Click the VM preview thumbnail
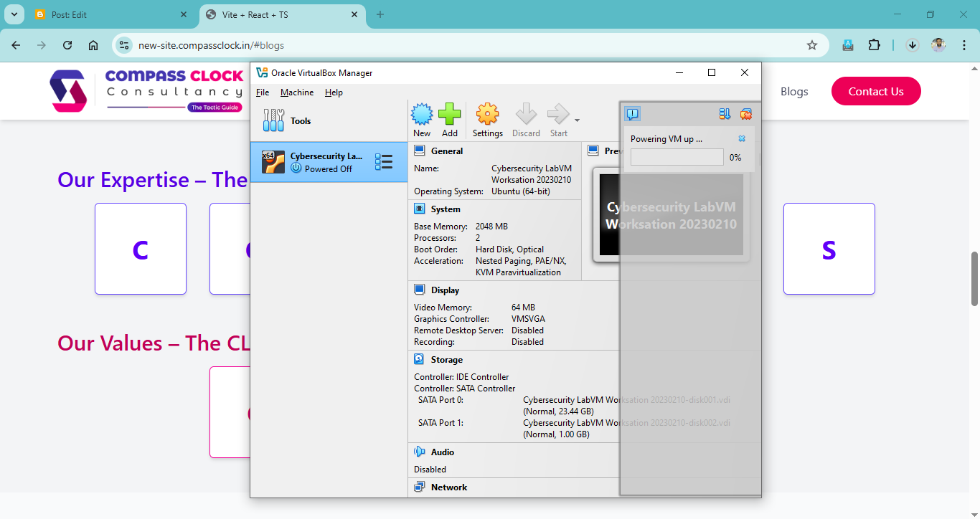980x519 pixels. pos(671,214)
